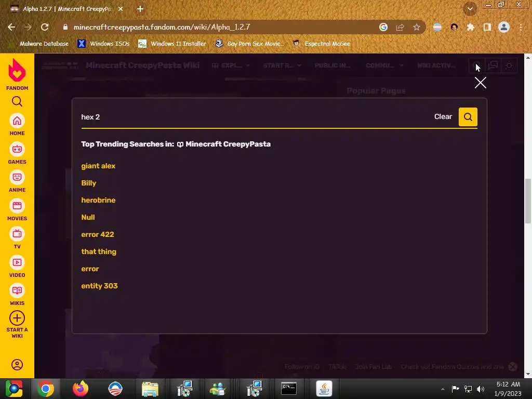Close the search overlay with X
Screen dimensions: 532x399
click(x=481, y=83)
